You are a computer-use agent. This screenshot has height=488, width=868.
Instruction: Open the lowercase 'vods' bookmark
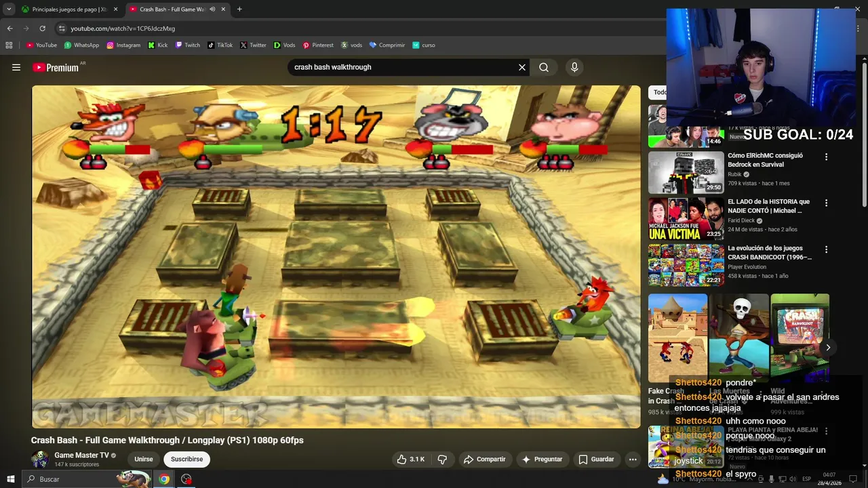coord(351,45)
